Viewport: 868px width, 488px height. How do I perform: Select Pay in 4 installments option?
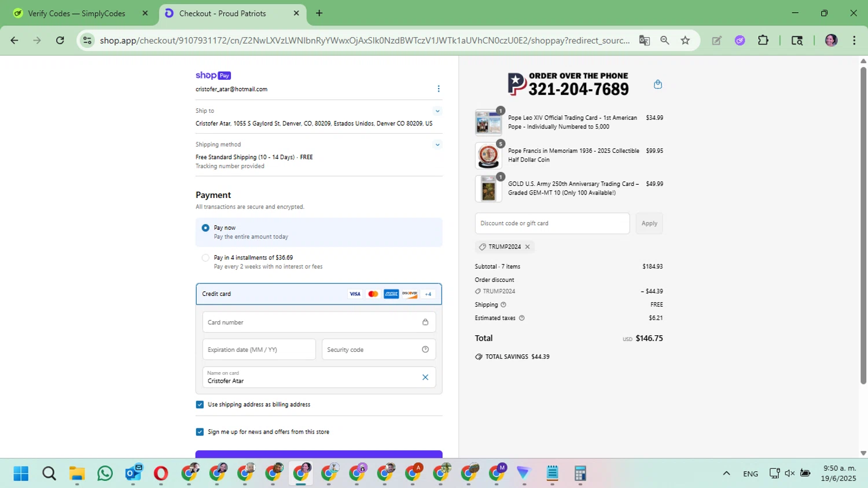pos(205,258)
